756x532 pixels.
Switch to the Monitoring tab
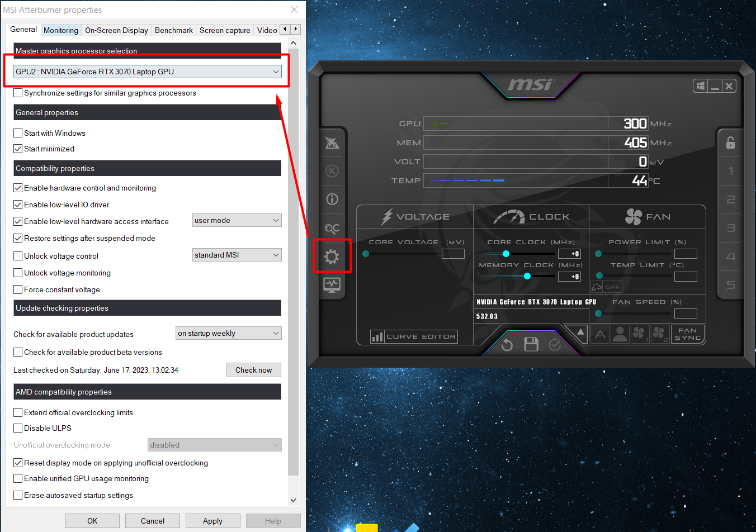61,30
